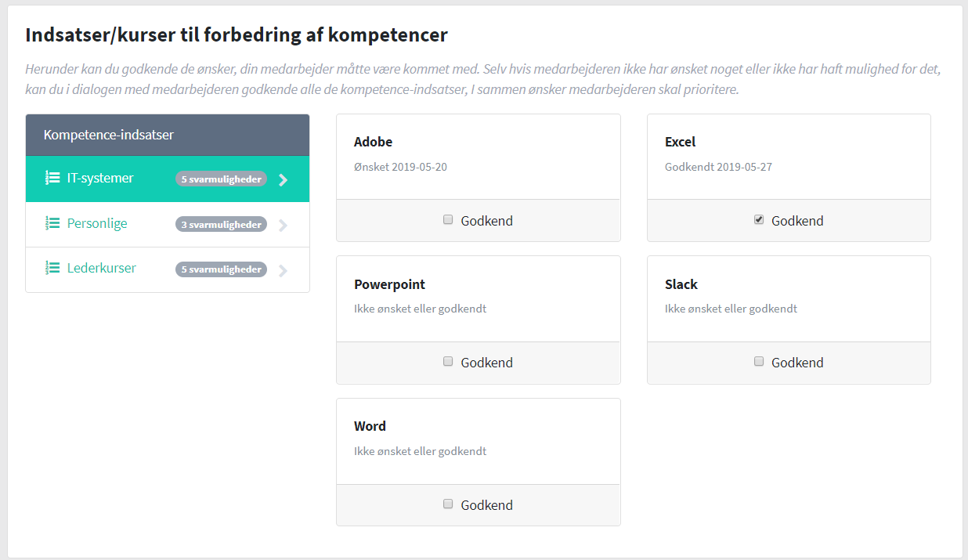The height and width of the screenshot is (560, 968).
Task: Click the 5 svarmuligheder badge on IT-systemer
Action: coord(222,179)
